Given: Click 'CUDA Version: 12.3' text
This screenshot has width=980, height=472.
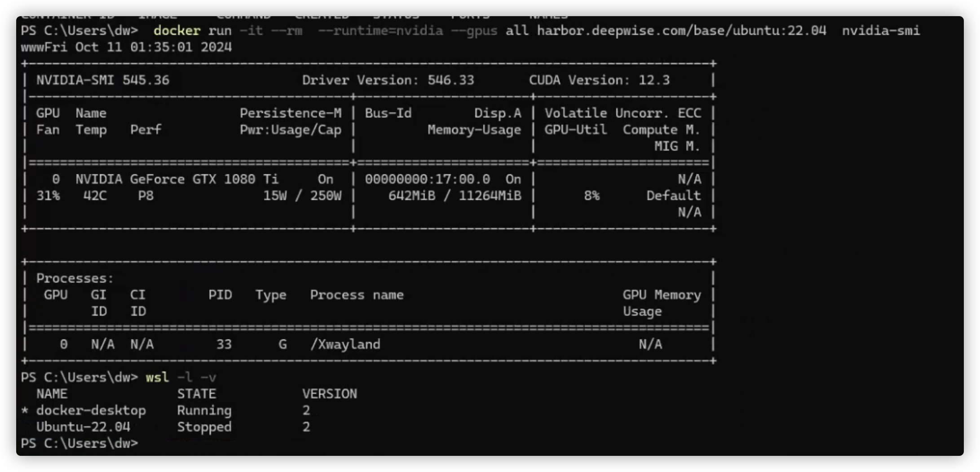Looking at the screenshot, I should [x=599, y=80].
